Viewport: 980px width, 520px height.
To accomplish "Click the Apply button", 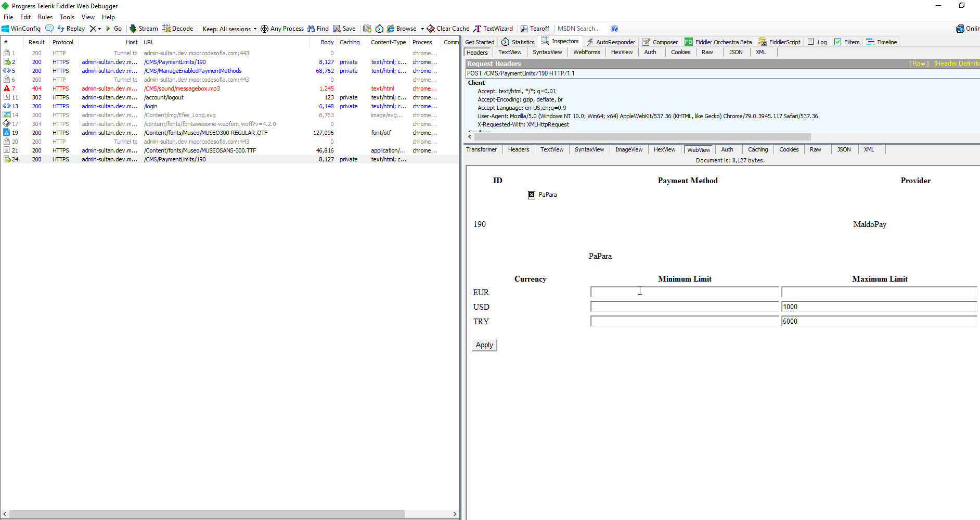I will pyautogui.click(x=484, y=345).
